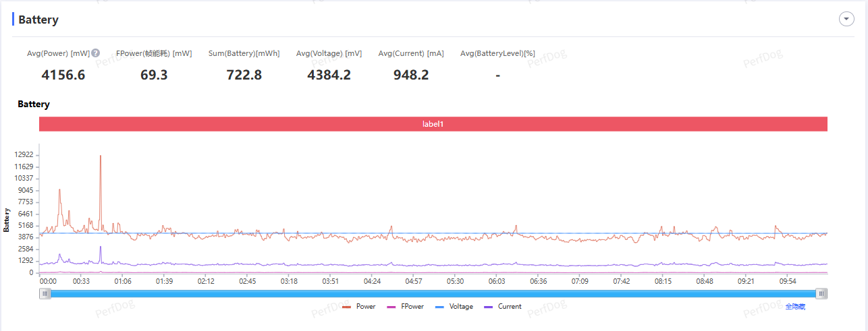Viewport: 868px width, 331px height.
Task: Select the red label1 bar above the chart
Action: [433, 124]
